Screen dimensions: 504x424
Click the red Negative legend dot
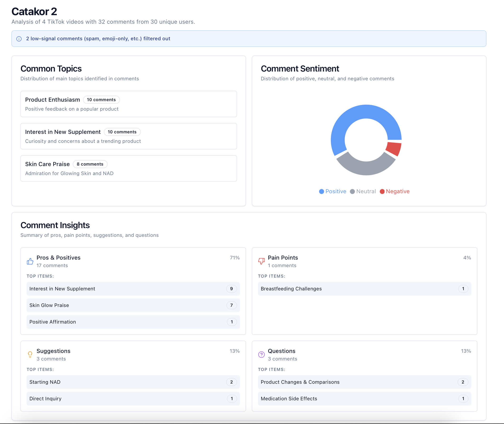[382, 191]
